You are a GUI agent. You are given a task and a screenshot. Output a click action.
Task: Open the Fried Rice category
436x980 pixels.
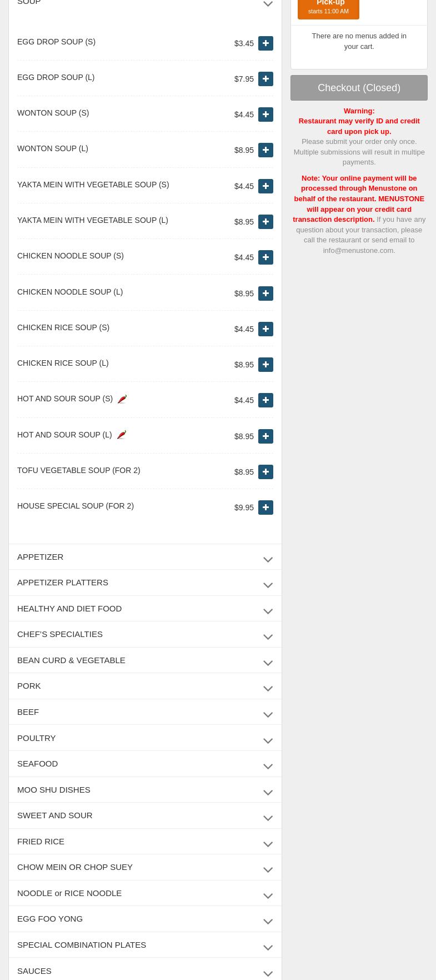point(145,842)
